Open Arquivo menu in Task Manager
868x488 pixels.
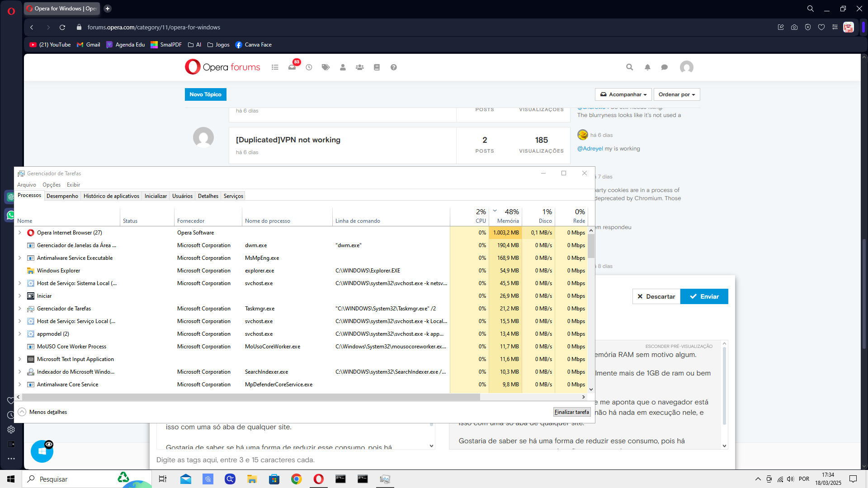click(27, 185)
